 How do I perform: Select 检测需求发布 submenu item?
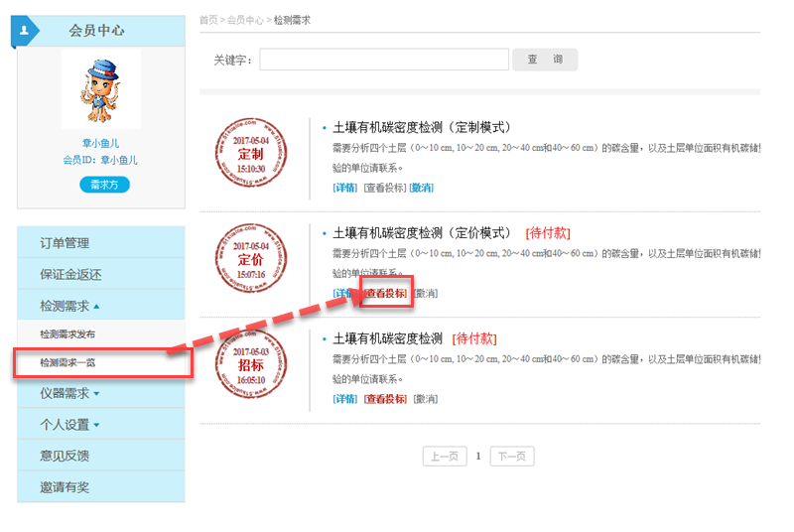click(67, 334)
